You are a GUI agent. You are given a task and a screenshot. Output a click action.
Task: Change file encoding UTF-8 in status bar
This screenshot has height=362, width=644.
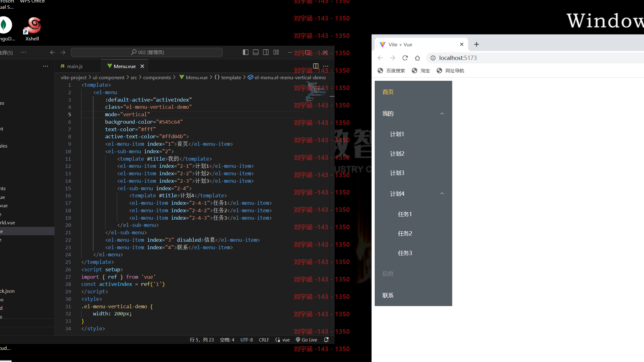pyautogui.click(x=247, y=340)
